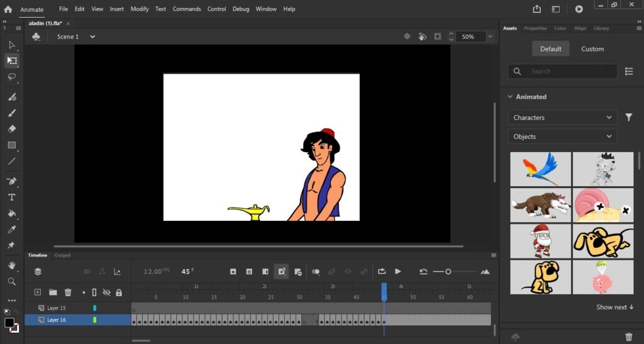The width and height of the screenshot is (644, 344).
Task: Open the Timeline panel options menu
Action: [x=494, y=255]
